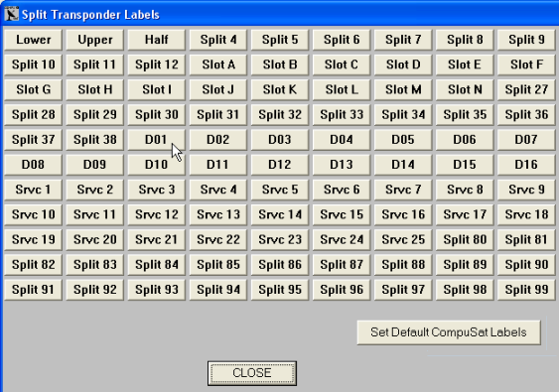Viewport: 559px width, 392px height.
Task: Open the D10 label
Action: point(157,165)
